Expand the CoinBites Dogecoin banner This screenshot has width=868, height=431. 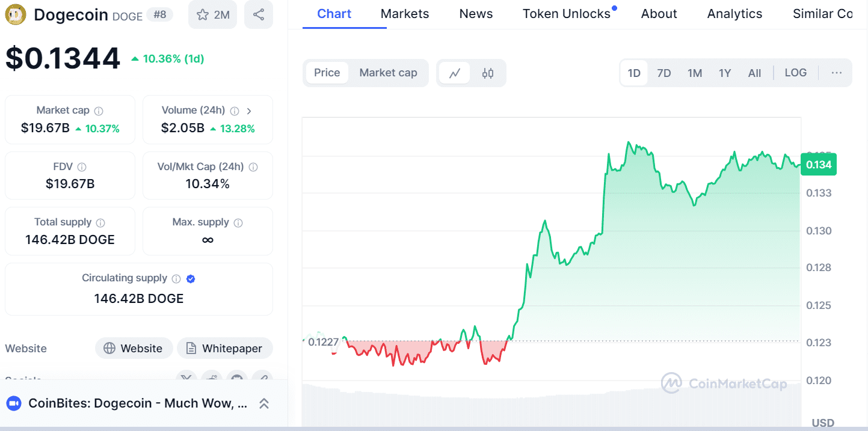263,403
